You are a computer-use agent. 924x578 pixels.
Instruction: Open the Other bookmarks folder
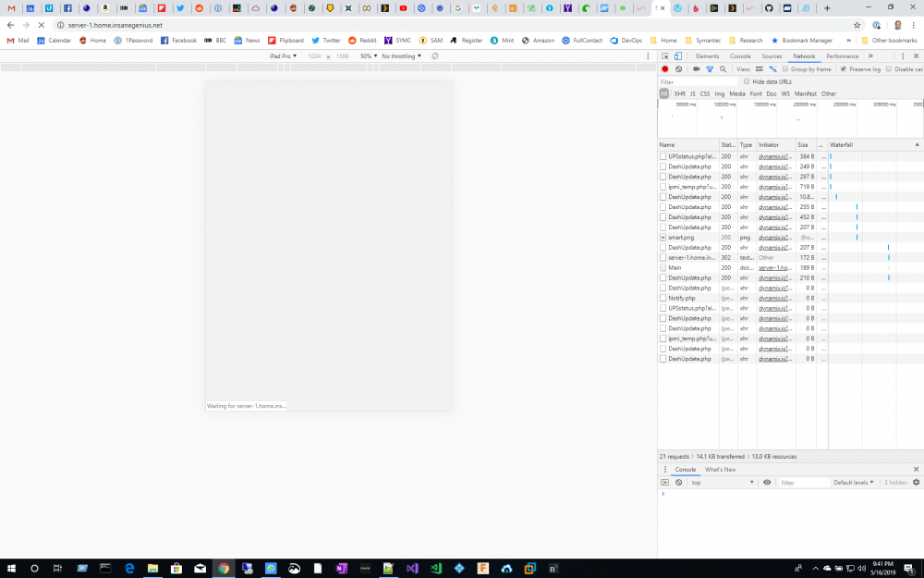point(889,41)
